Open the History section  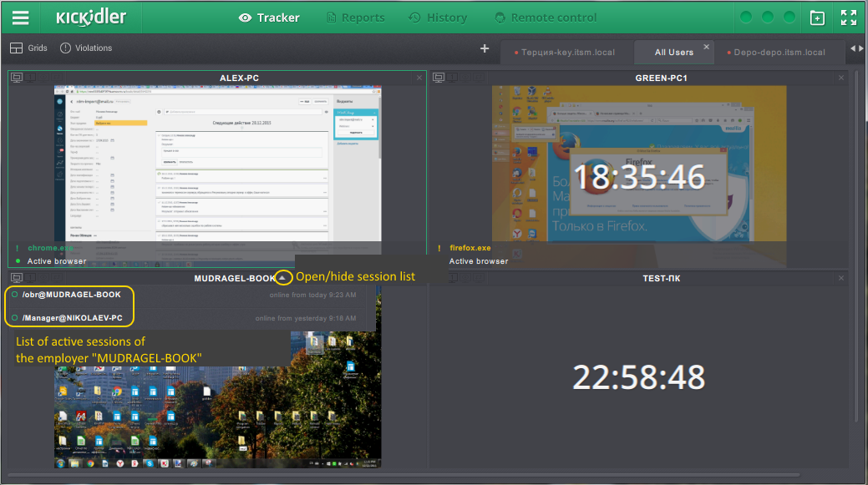[x=438, y=18]
